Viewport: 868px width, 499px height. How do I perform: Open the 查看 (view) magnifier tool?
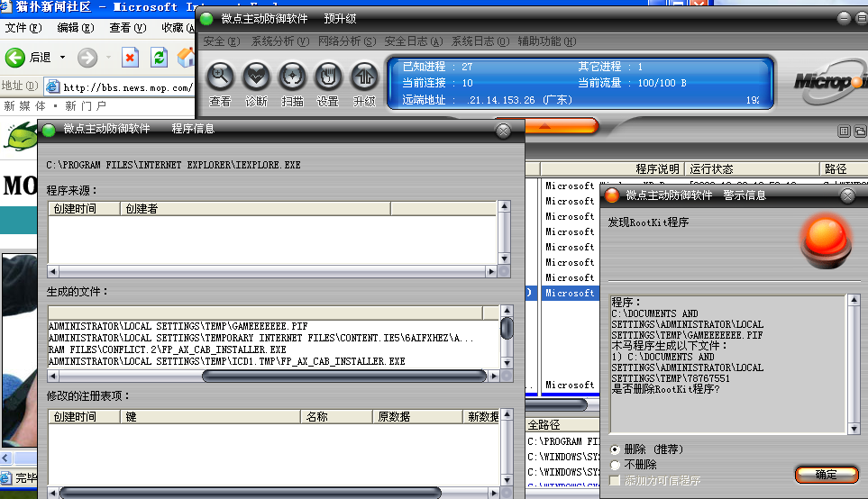click(220, 77)
